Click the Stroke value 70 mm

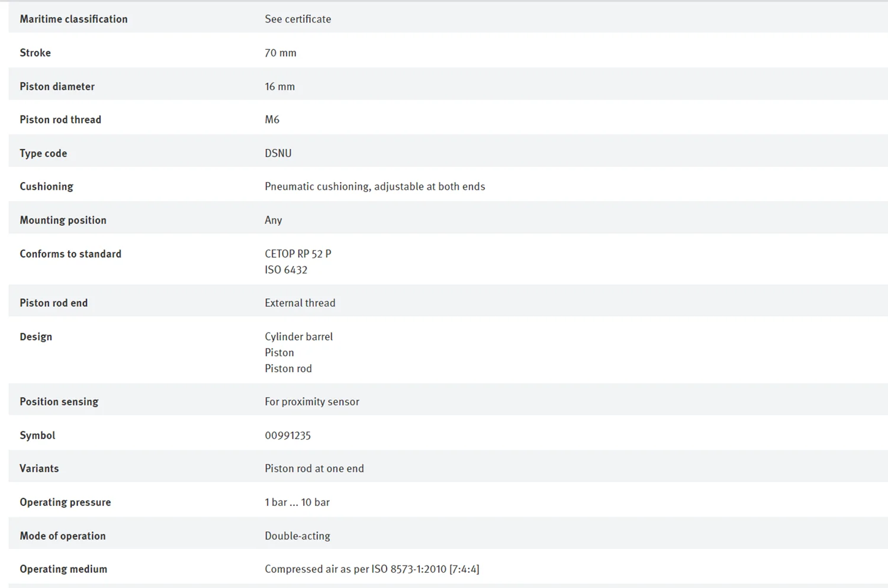click(x=281, y=53)
